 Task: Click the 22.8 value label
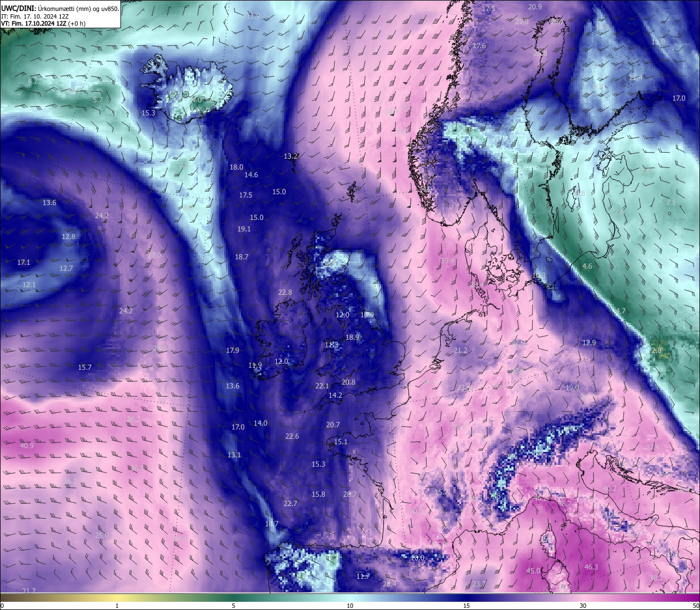[285, 293]
